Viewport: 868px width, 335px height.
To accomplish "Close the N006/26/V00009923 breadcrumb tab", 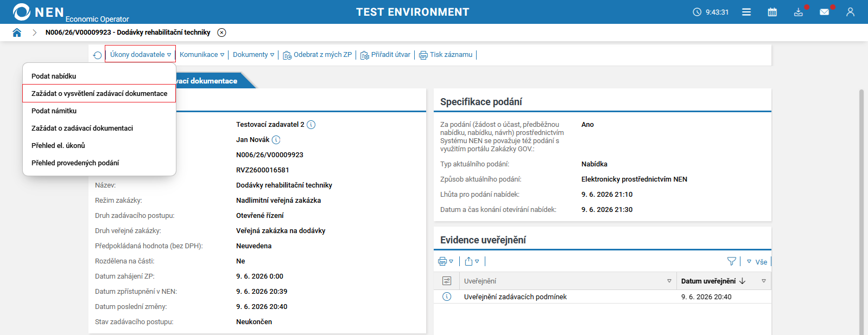I will (221, 33).
